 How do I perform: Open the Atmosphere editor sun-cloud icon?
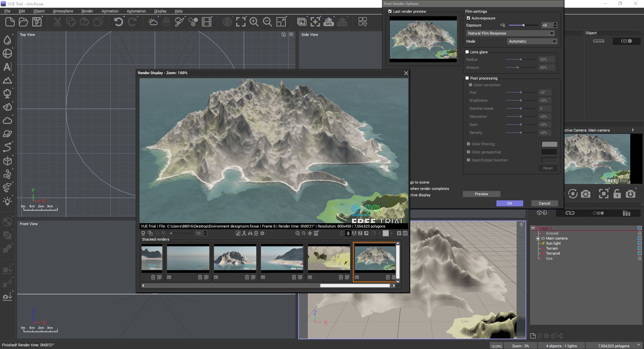pos(153,22)
